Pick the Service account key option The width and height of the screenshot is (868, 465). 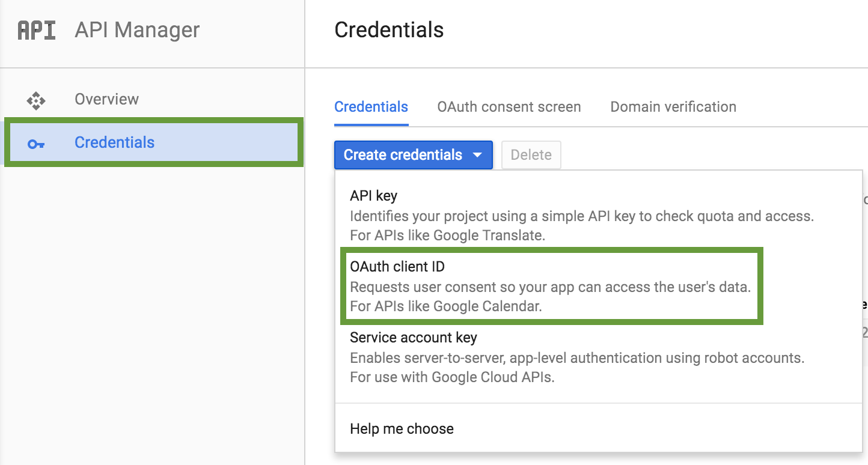[x=413, y=338]
